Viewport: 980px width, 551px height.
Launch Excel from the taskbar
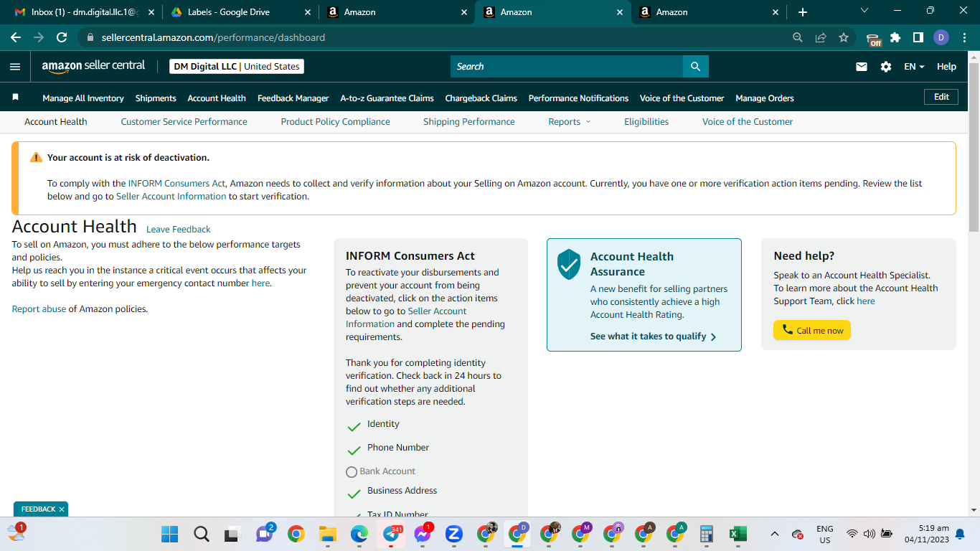tap(738, 534)
